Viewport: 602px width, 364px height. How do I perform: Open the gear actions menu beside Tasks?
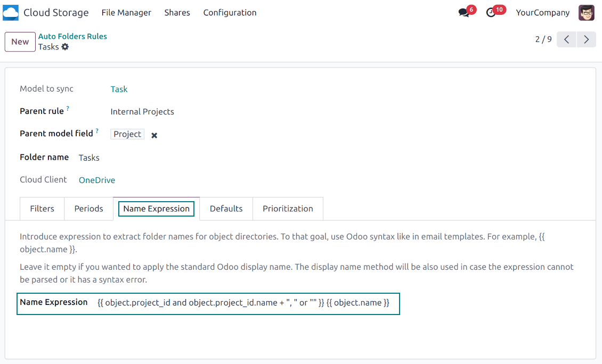click(65, 47)
